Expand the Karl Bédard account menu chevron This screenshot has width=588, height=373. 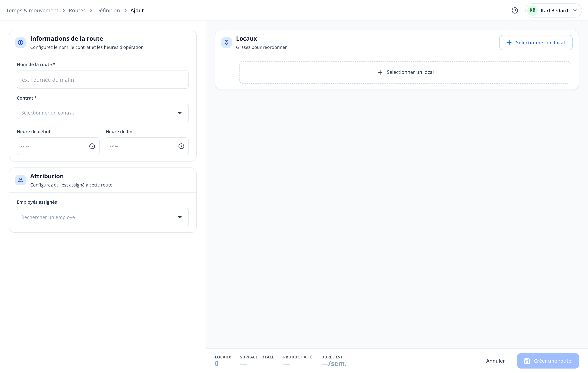(575, 10)
